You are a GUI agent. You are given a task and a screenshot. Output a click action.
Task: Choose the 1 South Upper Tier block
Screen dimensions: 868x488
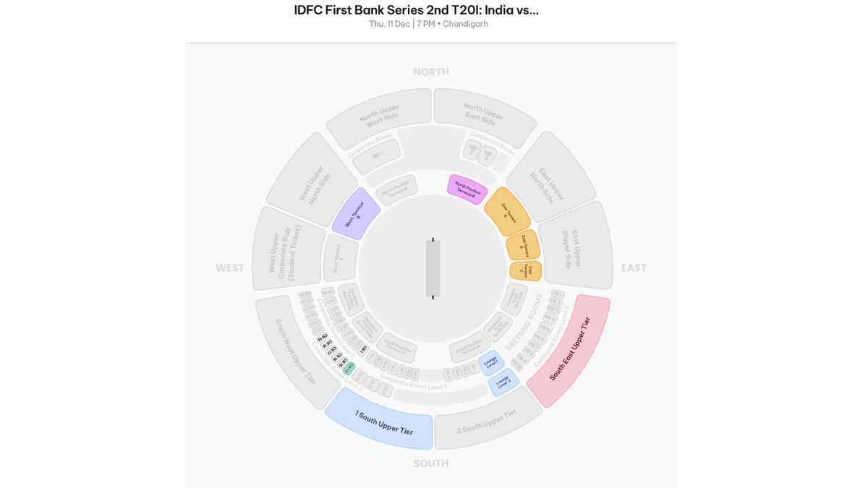382,421
